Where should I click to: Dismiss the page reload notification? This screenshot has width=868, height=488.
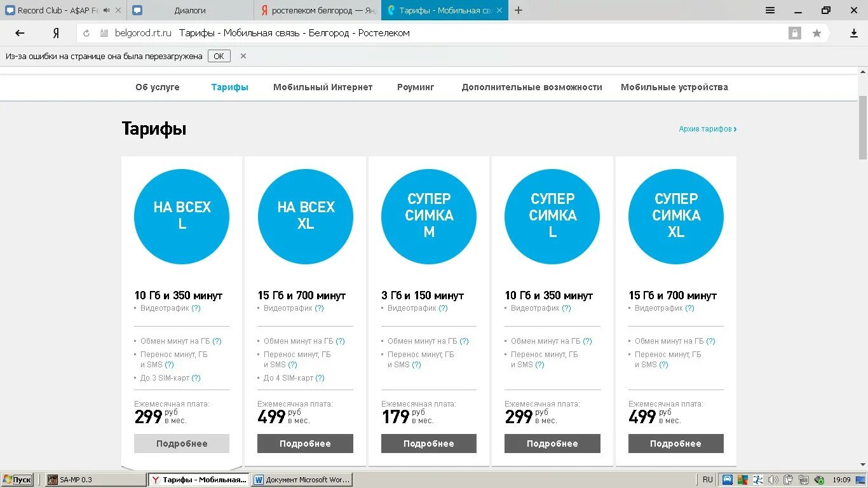coord(243,56)
